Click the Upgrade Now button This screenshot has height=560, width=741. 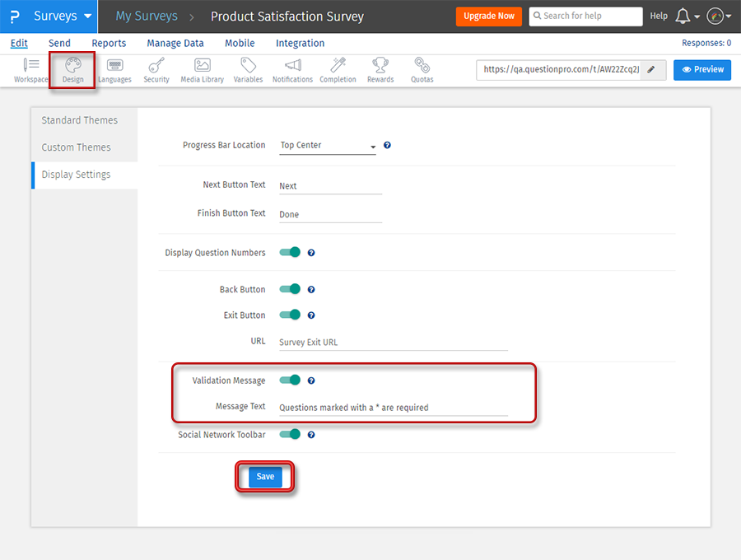click(x=489, y=16)
